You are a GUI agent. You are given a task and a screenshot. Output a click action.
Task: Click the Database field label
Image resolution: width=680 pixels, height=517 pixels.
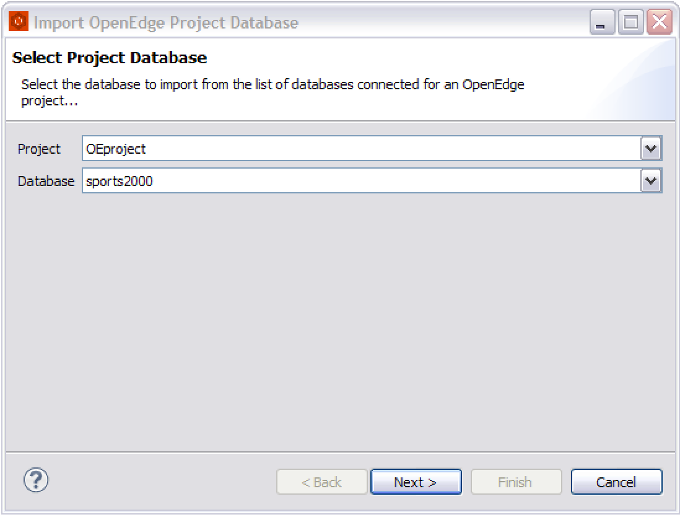[x=46, y=181]
